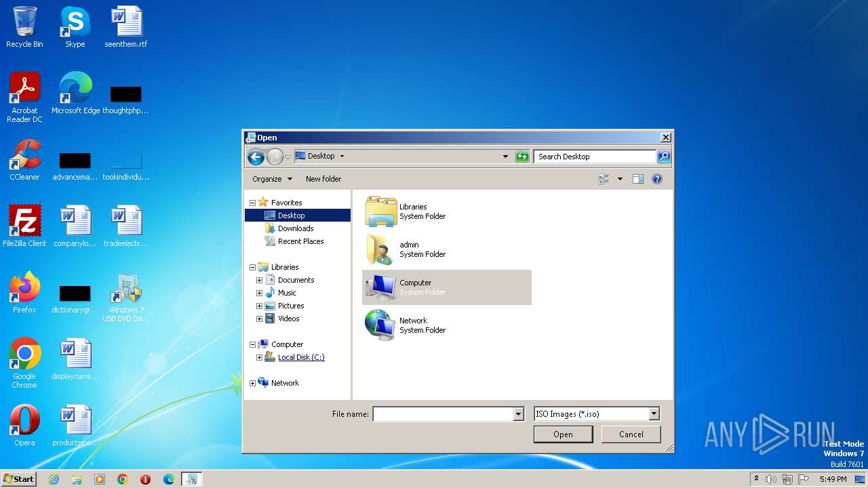The image size is (868, 488).
Task: Show hidden tray icons arrow
Action: [x=756, y=479]
